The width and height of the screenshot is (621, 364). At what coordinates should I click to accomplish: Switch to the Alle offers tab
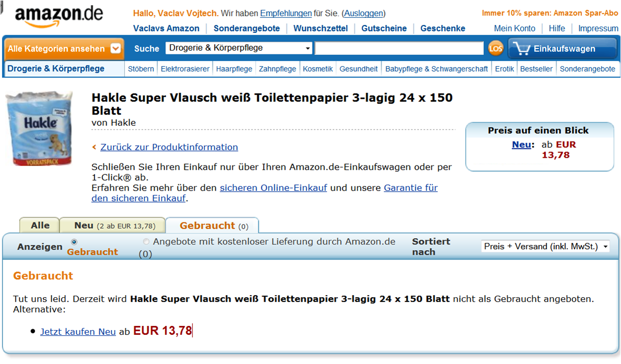point(40,226)
